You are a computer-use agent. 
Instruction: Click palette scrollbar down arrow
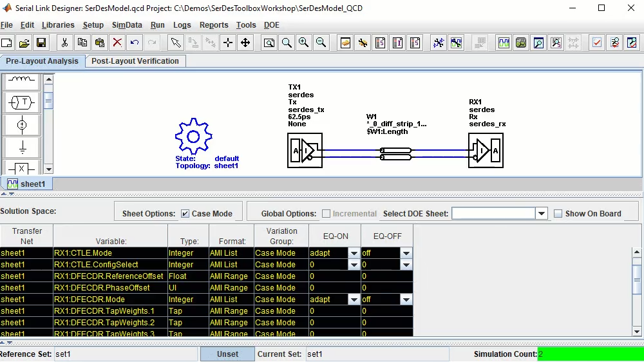click(48, 169)
